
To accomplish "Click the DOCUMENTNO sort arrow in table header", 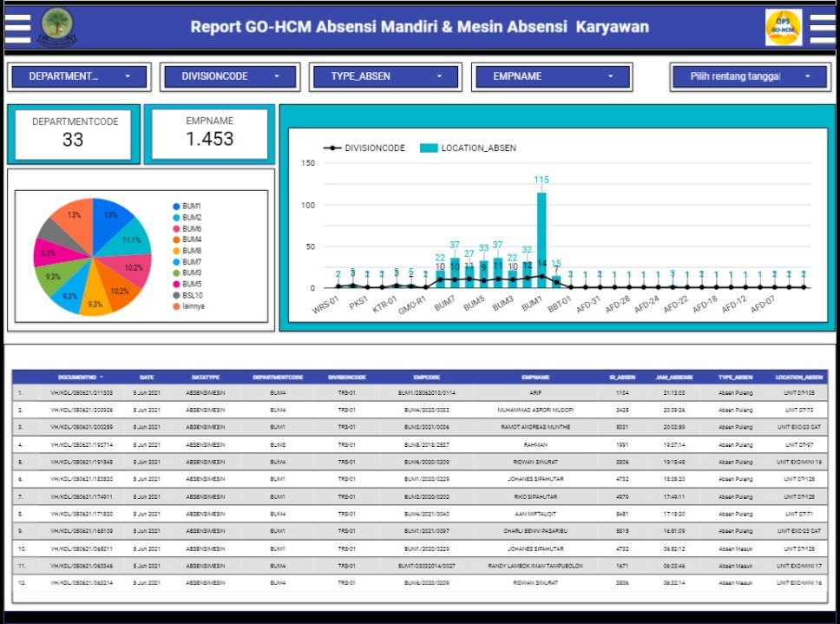I will [102, 378].
